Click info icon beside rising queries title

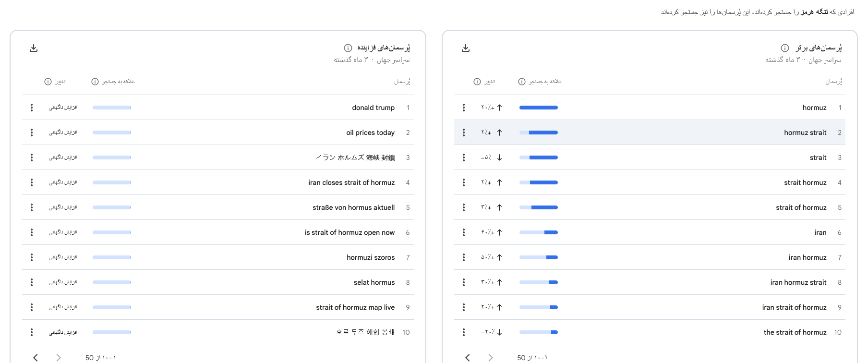(x=348, y=48)
